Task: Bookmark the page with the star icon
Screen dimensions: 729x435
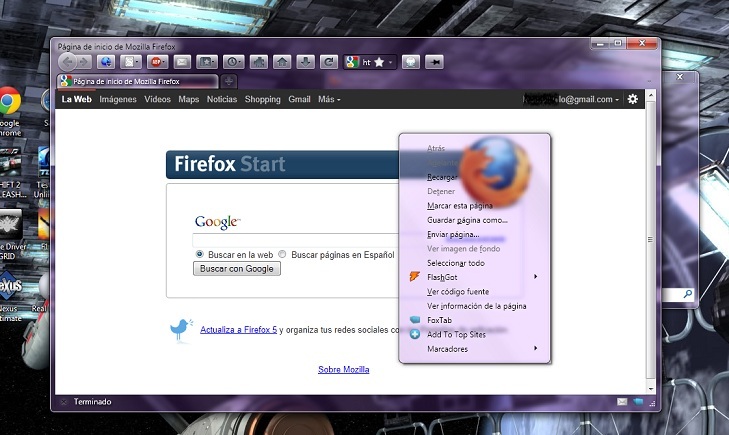Action: click(379, 62)
